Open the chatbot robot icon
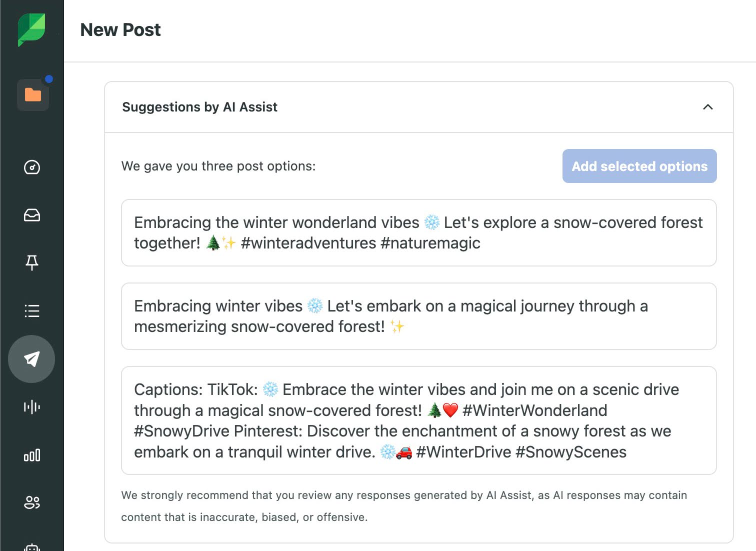This screenshot has height=551, width=756. (31, 545)
